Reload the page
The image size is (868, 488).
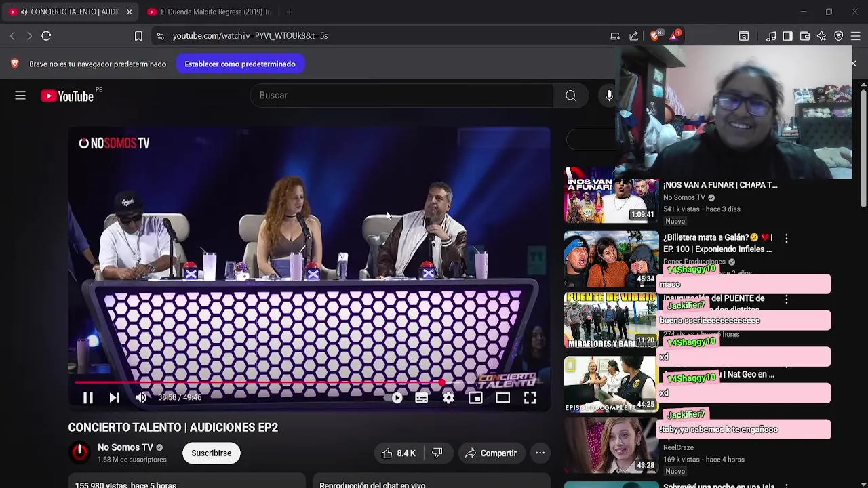pos(46,36)
